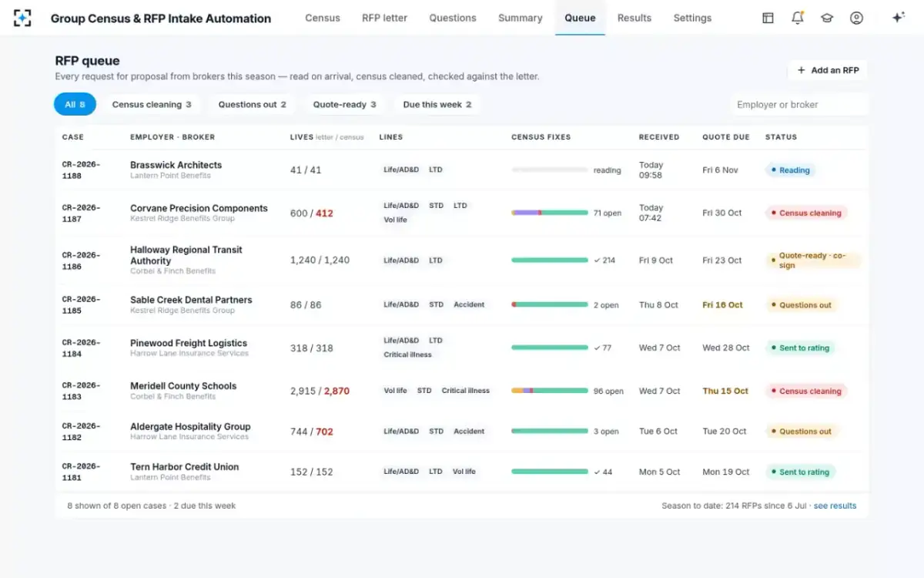Open the notifications bell
Viewport: 924px width, 578px height.
[798, 18]
